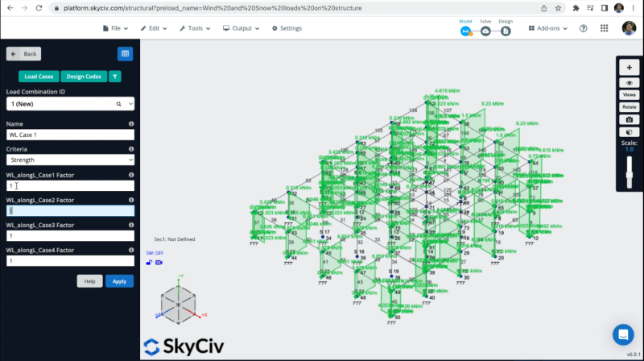Share this page from the address bar
The width and height of the screenshot is (644, 361).
coord(544,8)
